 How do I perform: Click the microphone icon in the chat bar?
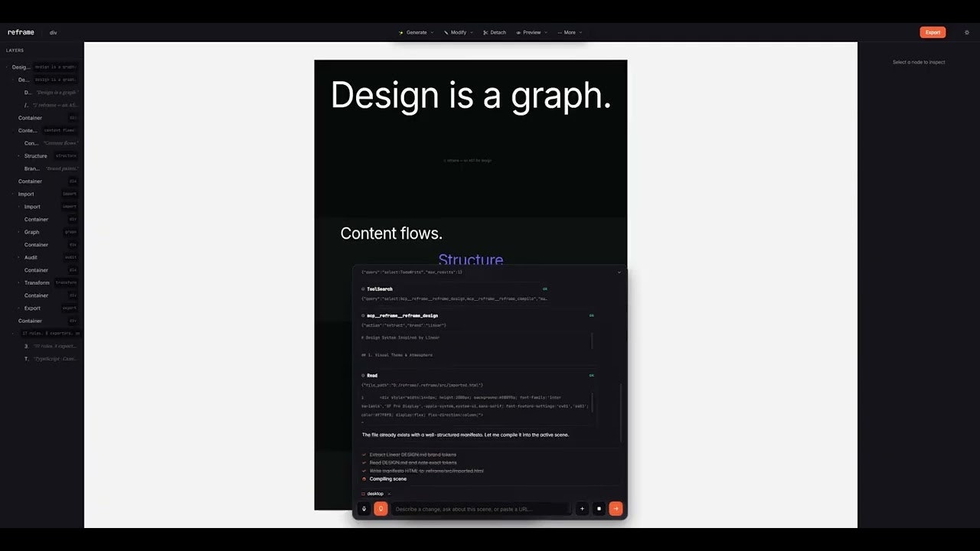tap(364, 509)
